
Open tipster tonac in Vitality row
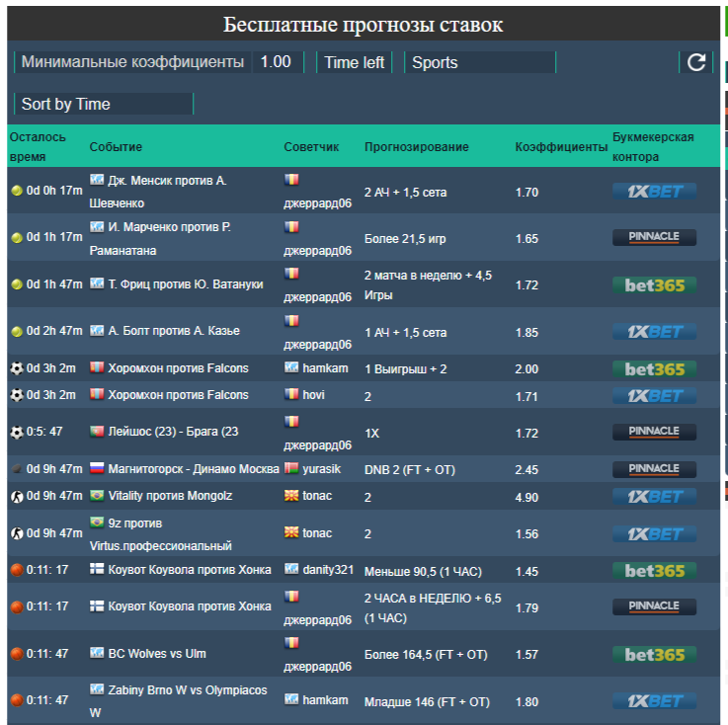pos(317,496)
